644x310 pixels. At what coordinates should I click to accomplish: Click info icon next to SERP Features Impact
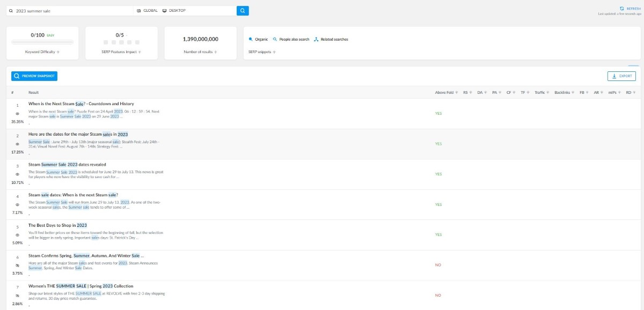pos(140,52)
